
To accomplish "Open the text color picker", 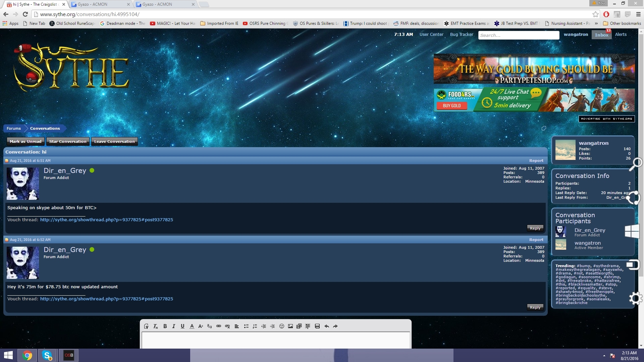I will (192, 326).
